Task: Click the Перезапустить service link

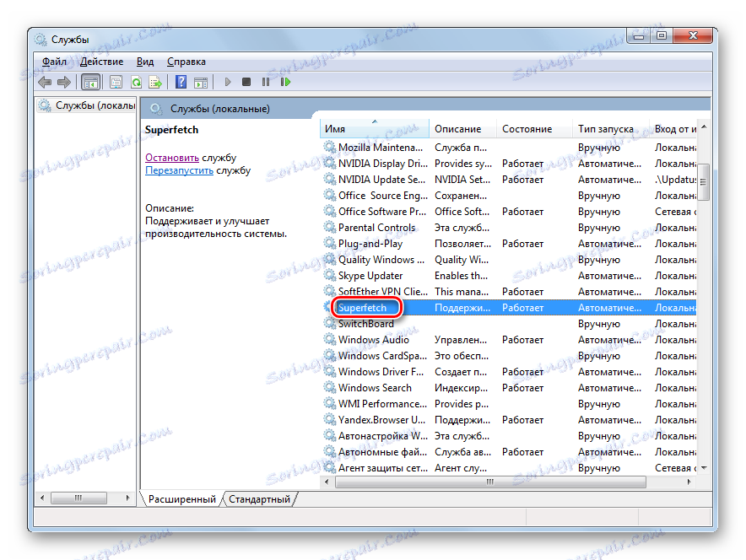Action: (179, 170)
